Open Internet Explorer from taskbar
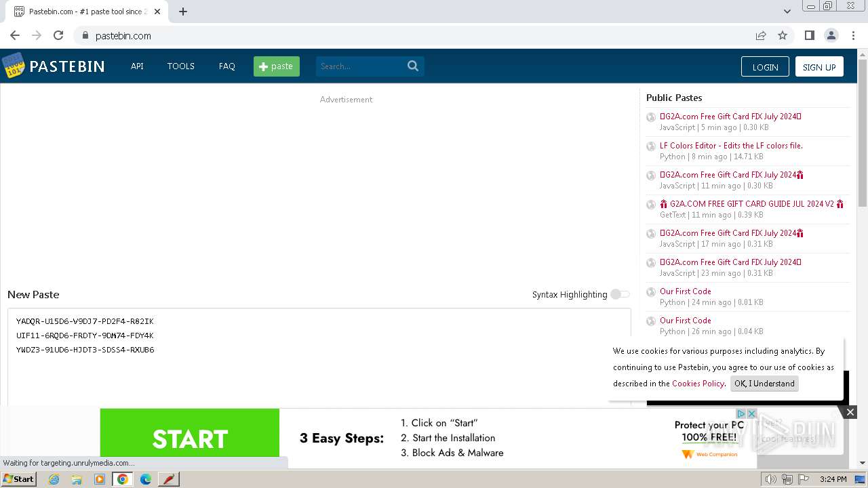The image size is (868, 488). [54, 479]
